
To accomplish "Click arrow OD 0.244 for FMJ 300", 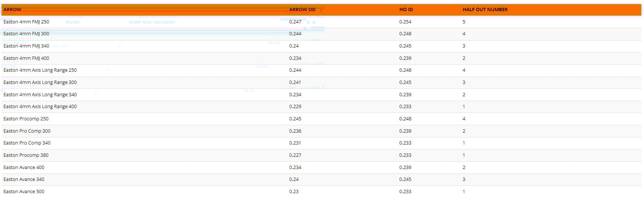I will [x=295, y=34].
